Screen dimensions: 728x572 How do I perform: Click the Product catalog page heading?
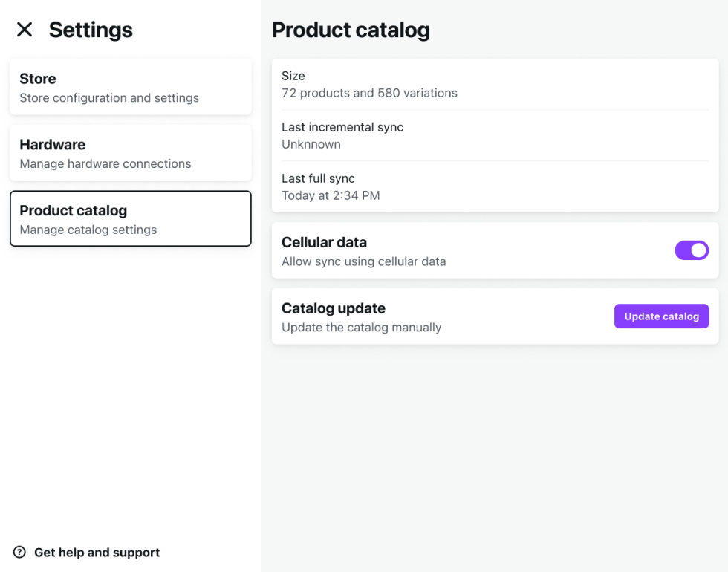pos(351,30)
